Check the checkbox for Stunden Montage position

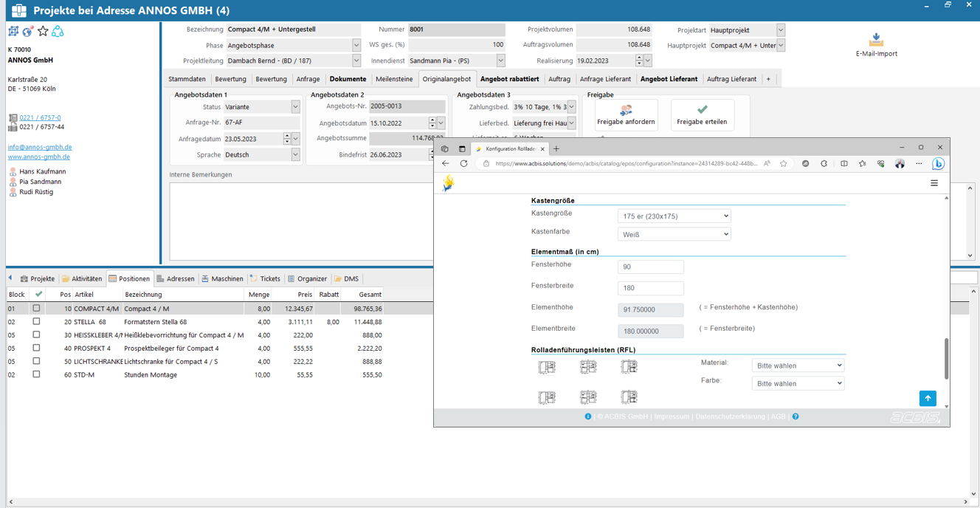(35, 374)
